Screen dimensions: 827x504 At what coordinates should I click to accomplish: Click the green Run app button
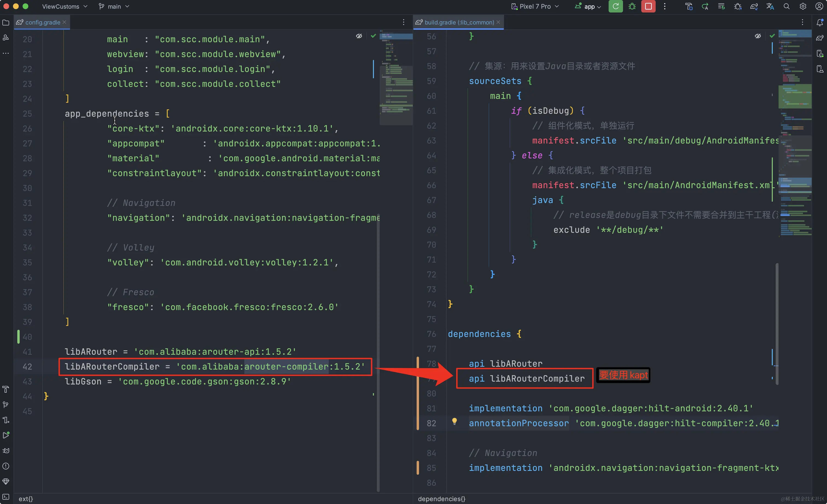click(615, 6)
